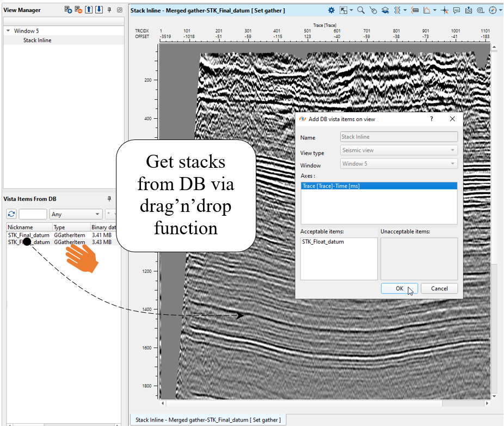Click the comment bubble annotation icon
This screenshot has width=504, height=426.
click(x=456, y=10)
